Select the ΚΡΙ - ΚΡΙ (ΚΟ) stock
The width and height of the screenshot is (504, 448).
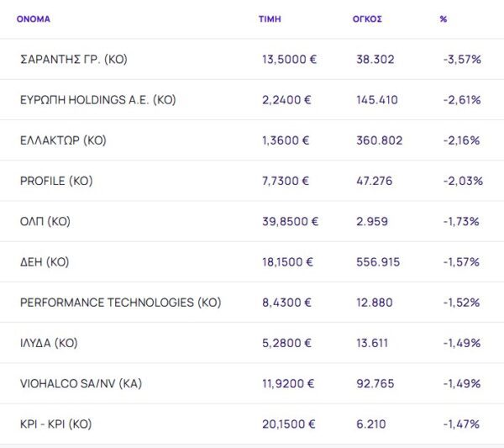click(55, 424)
